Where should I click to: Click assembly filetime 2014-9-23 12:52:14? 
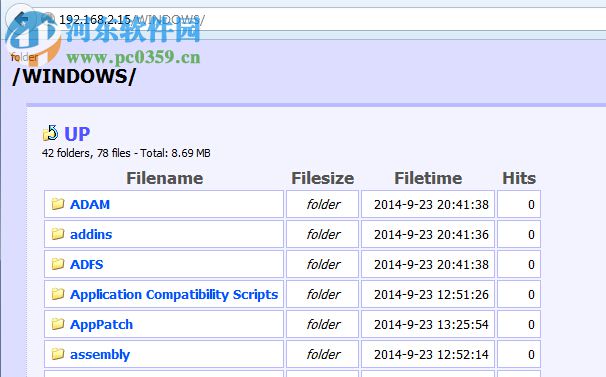pos(431,355)
